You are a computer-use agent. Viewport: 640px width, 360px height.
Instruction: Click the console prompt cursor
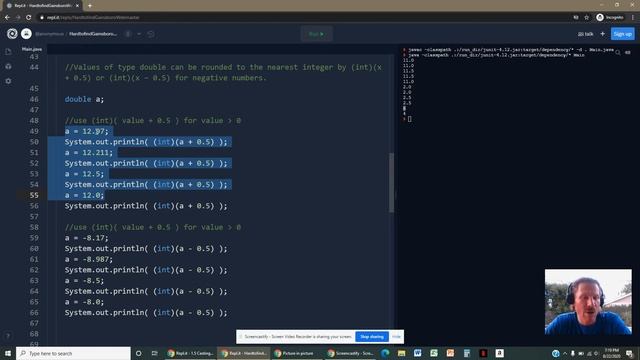[x=409, y=119]
